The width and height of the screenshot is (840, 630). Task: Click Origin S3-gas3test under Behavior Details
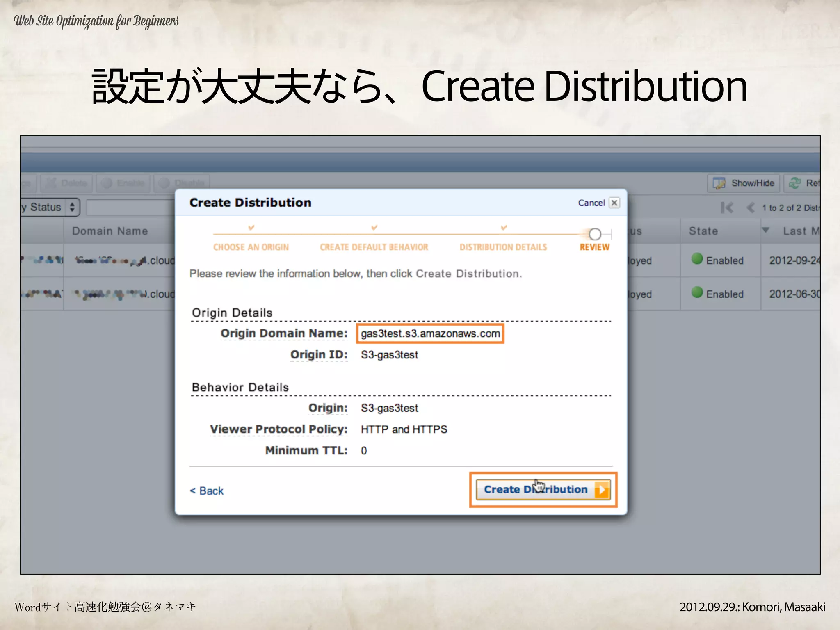(389, 408)
